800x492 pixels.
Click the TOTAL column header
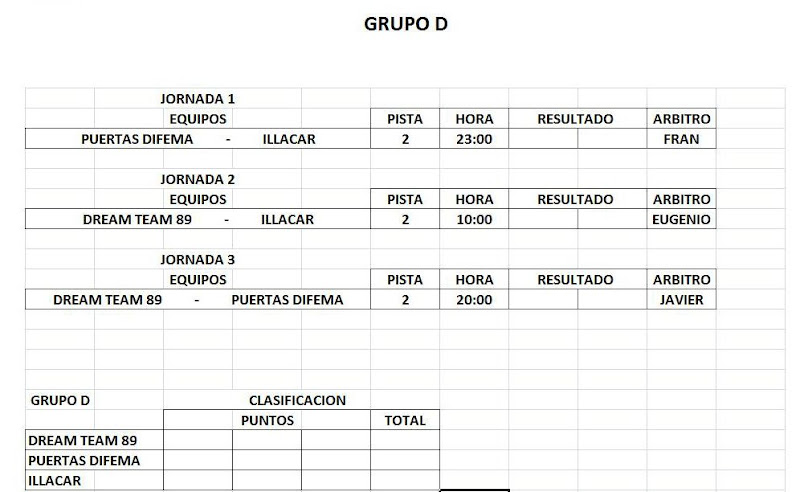pos(405,421)
